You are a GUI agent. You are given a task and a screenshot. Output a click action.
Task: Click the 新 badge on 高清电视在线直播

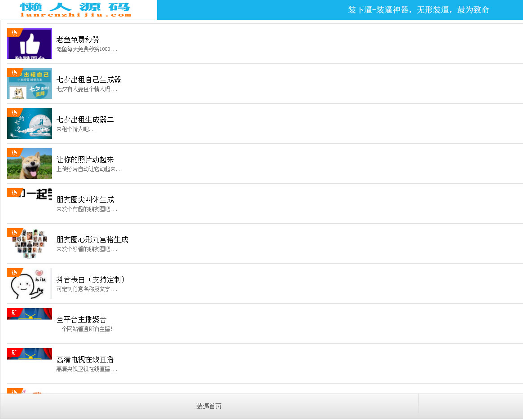(x=13, y=353)
